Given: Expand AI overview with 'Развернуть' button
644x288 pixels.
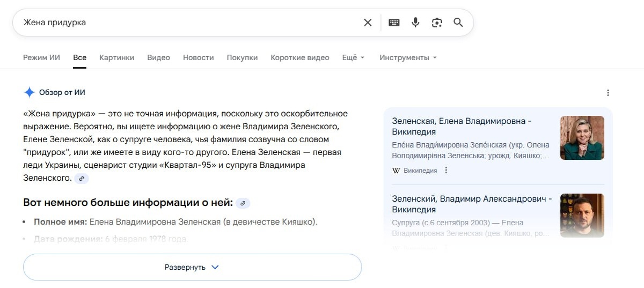Looking at the screenshot, I should pos(192,267).
